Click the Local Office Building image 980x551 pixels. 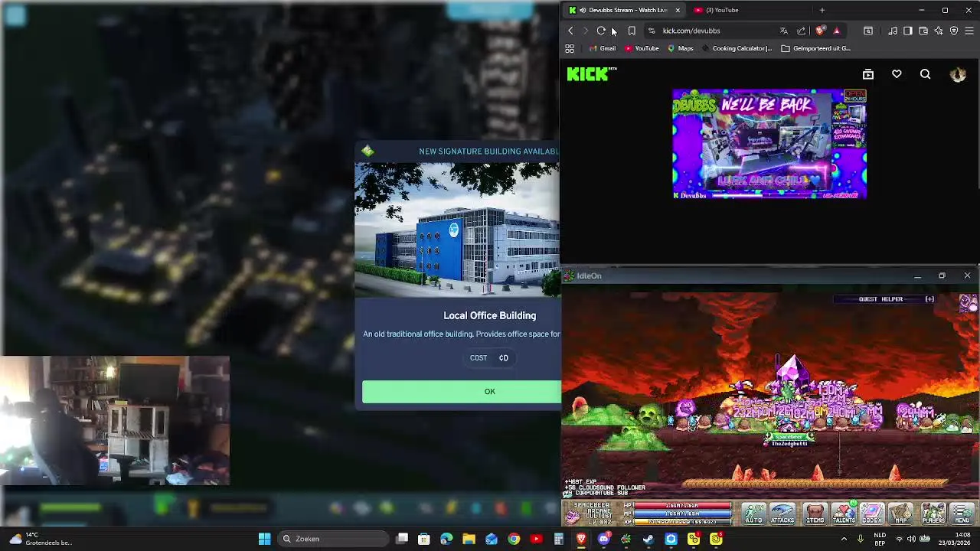pyautogui.click(x=458, y=230)
